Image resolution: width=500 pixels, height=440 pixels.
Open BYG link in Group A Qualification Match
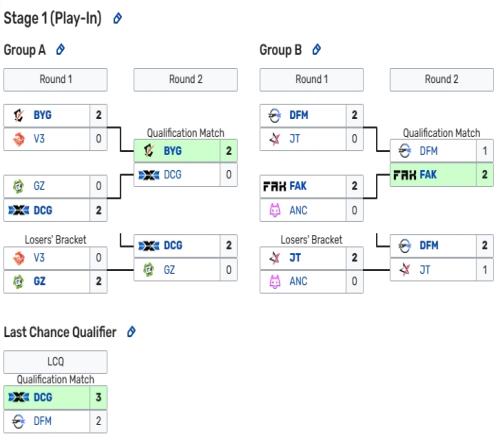coord(172,151)
